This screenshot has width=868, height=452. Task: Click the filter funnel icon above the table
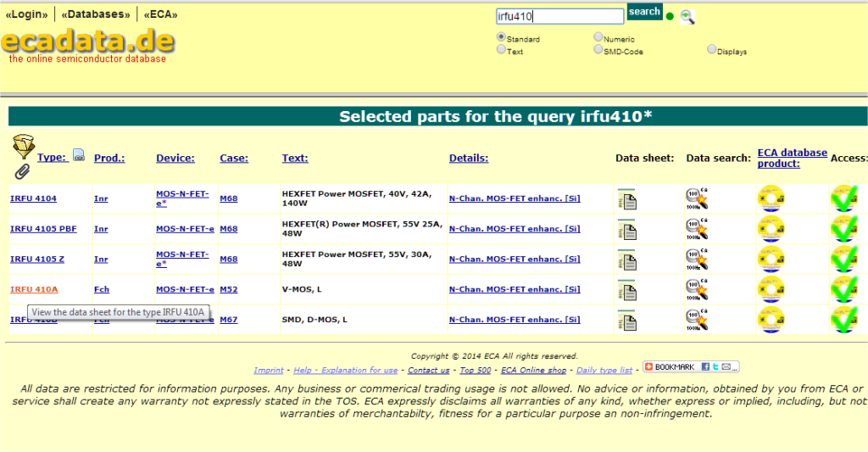[x=23, y=146]
